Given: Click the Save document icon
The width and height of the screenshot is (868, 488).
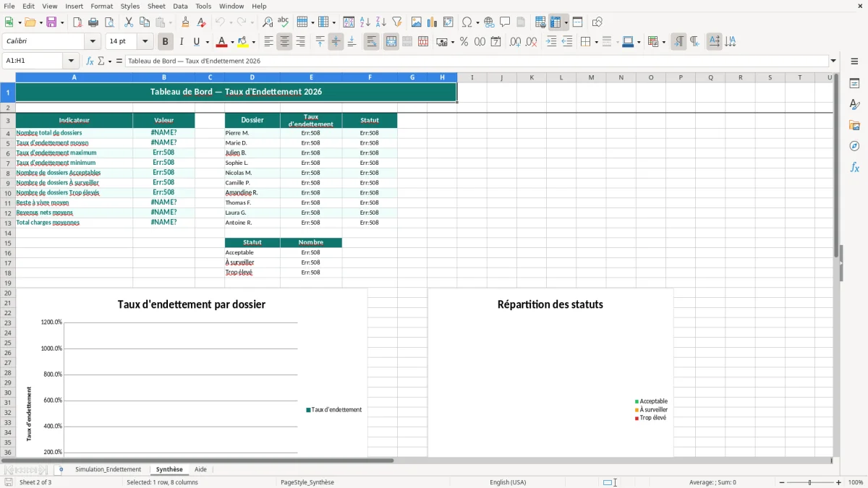Looking at the screenshot, I should [51, 22].
